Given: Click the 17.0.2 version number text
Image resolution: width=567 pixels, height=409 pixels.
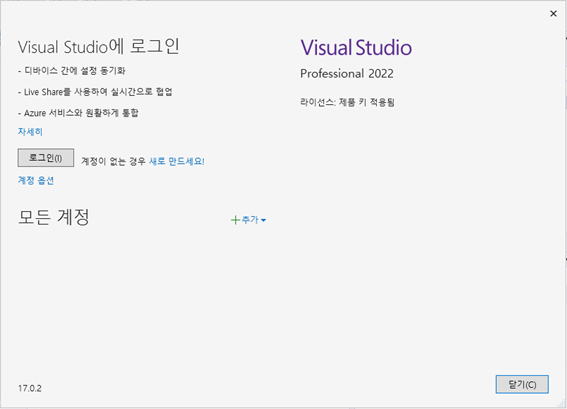Looking at the screenshot, I should click(x=30, y=388).
